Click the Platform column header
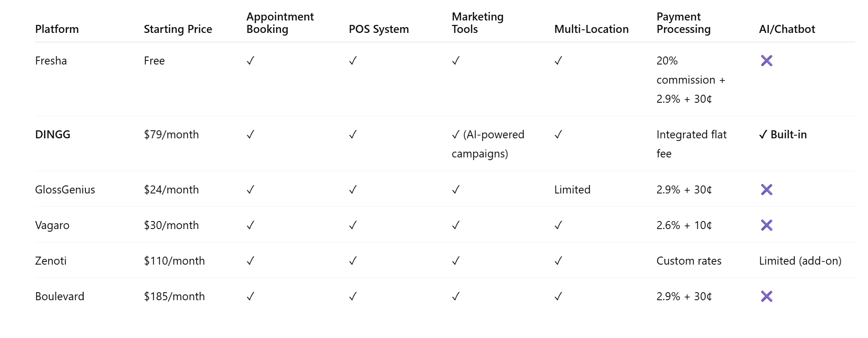Image resolution: width=868 pixels, height=338 pixels. (57, 29)
